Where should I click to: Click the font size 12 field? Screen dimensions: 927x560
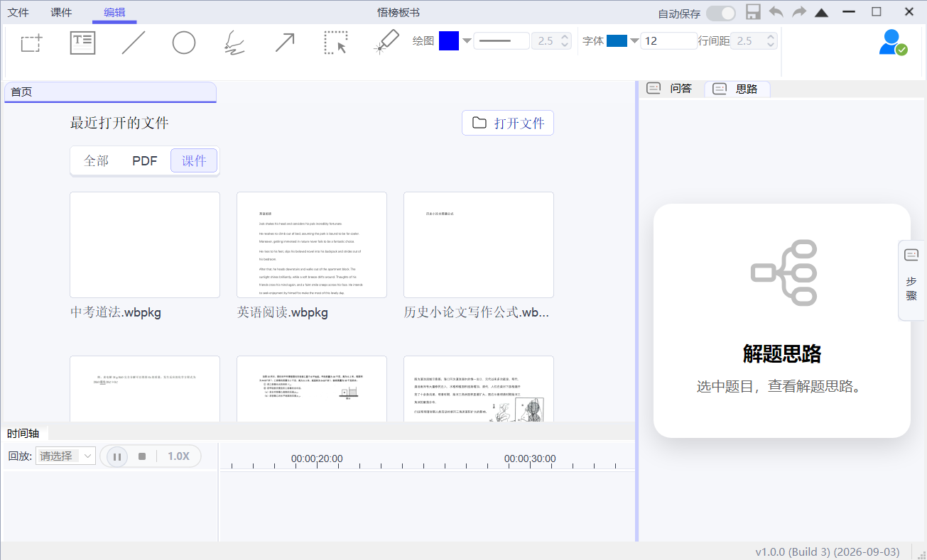pyautogui.click(x=668, y=41)
